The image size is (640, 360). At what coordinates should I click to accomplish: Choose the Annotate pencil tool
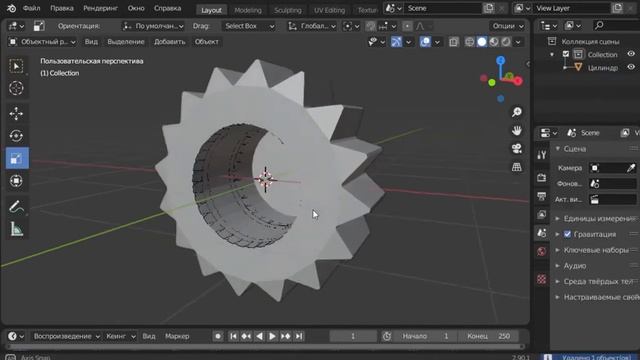coord(16,207)
